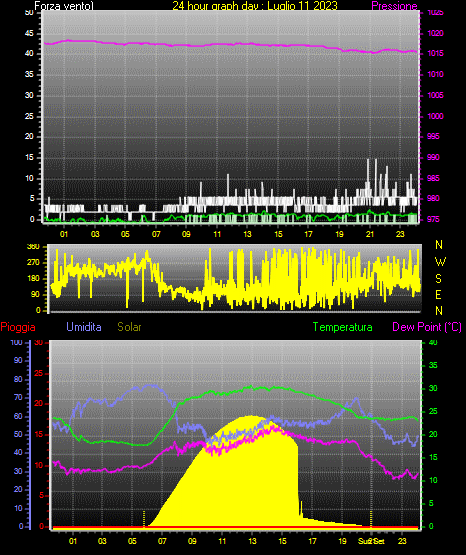This screenshot has width=466, height=555.
Task: Click the W compass letter beside wind direction
Action: [x=440, y=262]
